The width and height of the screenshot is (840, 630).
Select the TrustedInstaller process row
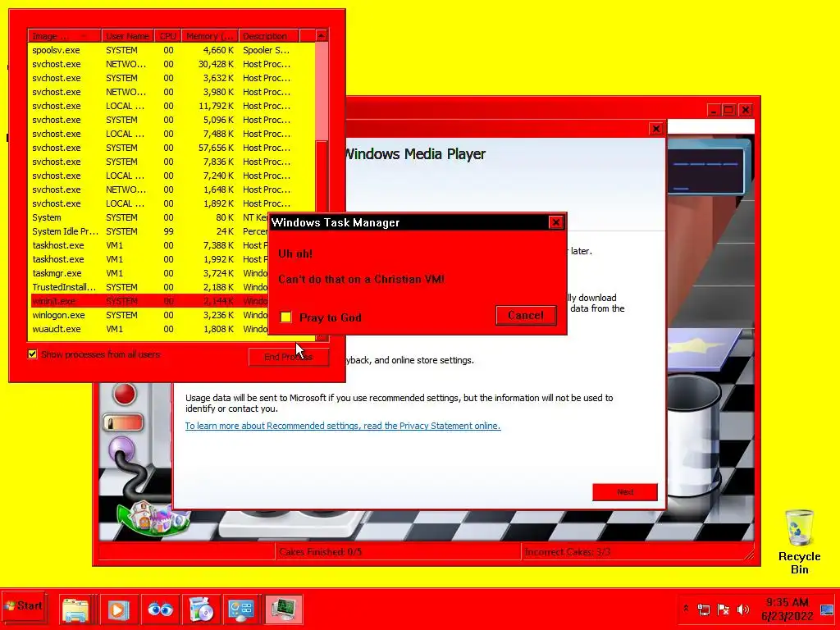[x=149, y=286]
